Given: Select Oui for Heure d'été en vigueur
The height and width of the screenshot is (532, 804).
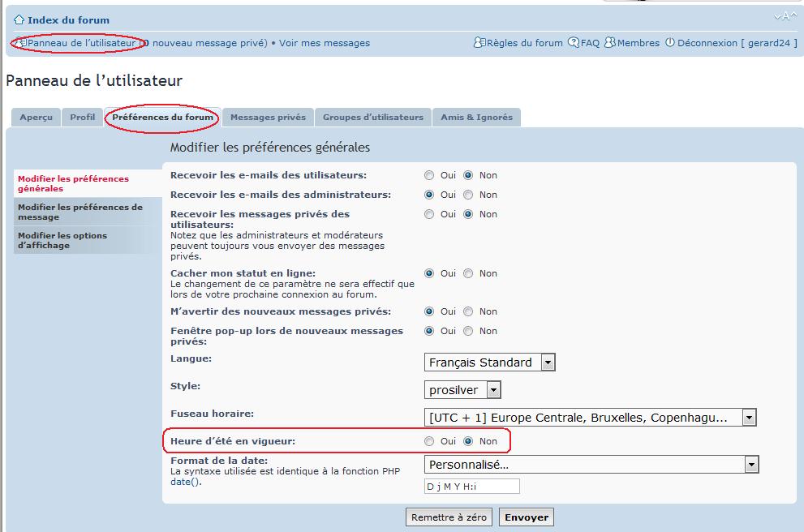Looking at the screenshot, I should tap(429, 441).
